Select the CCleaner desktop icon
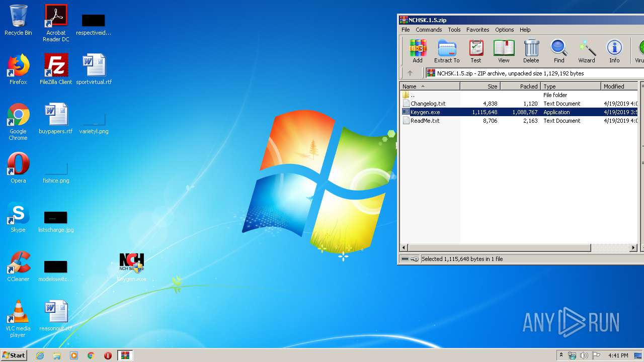 (18, 266)
